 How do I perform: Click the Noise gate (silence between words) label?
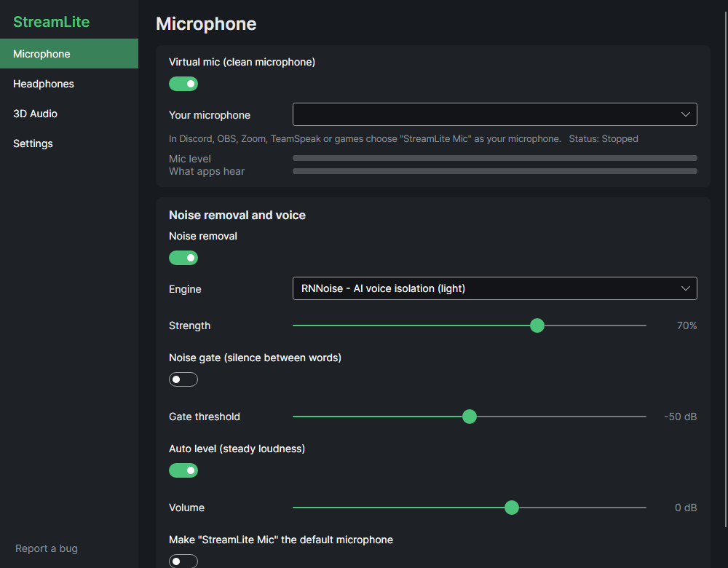pos(255,358)
